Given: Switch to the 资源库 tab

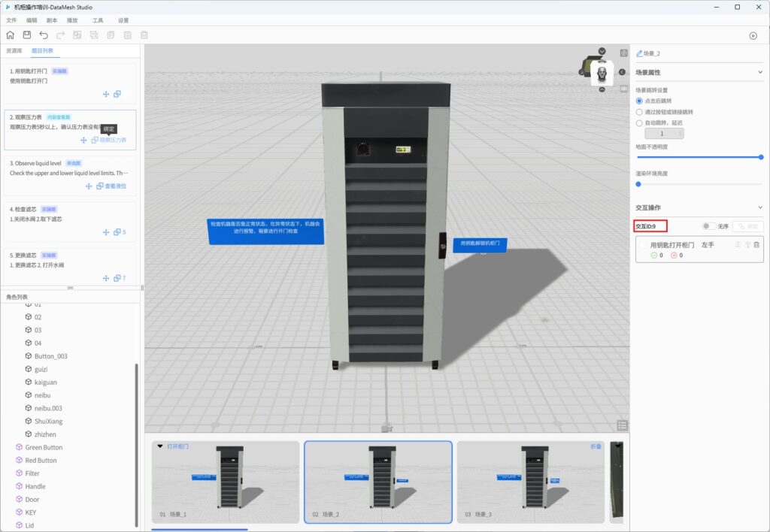Looking at the screenshot, I should coord(14,50).
